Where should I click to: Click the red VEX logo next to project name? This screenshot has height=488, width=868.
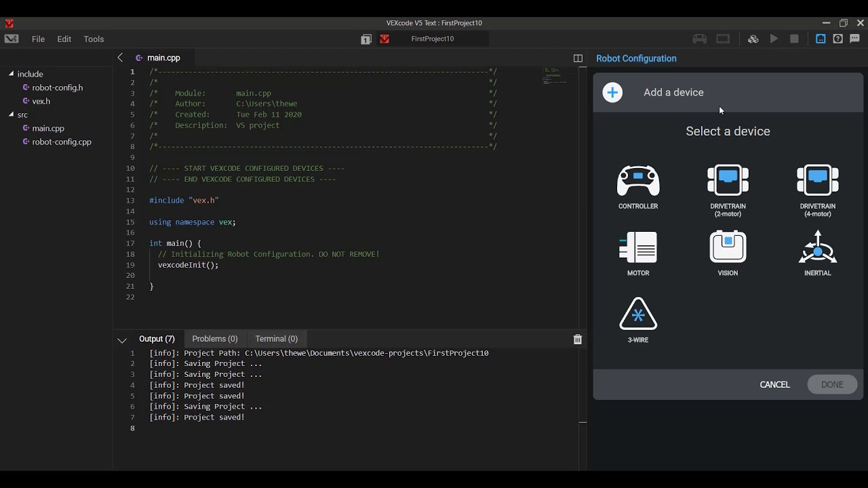point(384,39)
